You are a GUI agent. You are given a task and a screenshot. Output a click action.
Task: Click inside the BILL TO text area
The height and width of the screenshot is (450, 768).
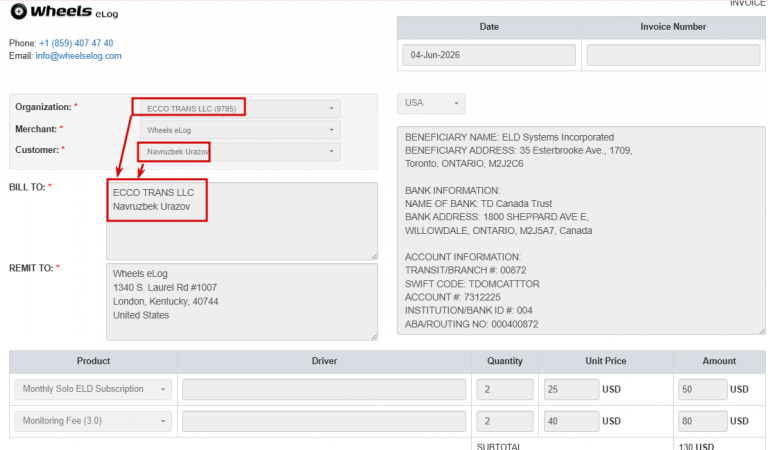(x=242, y=221)
